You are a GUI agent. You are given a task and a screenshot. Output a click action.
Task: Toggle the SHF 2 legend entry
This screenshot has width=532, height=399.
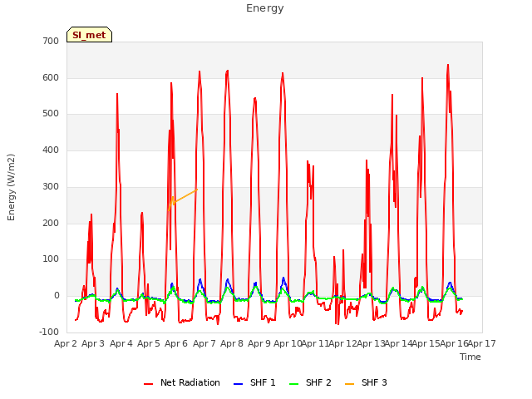[x=310, y=382]
